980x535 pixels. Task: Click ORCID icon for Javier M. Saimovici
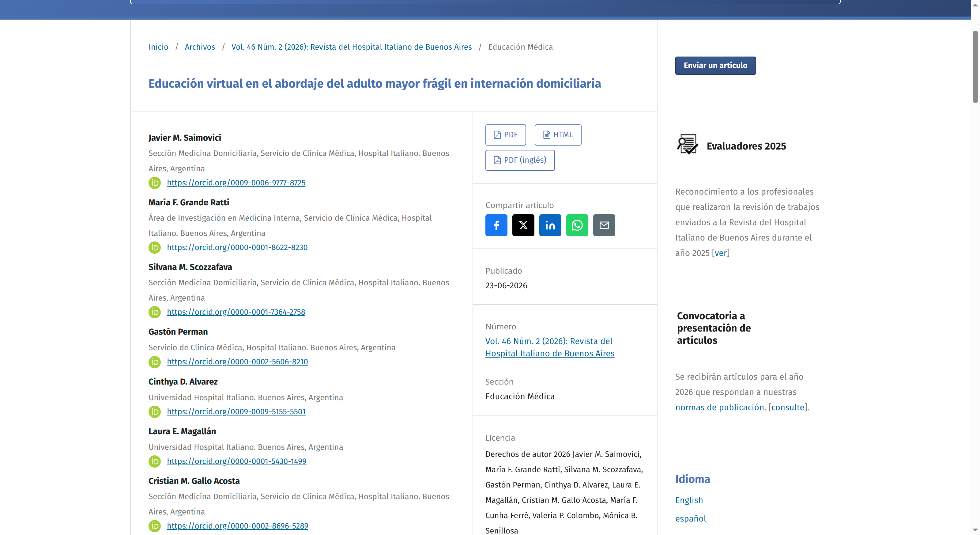pos(154,183)
